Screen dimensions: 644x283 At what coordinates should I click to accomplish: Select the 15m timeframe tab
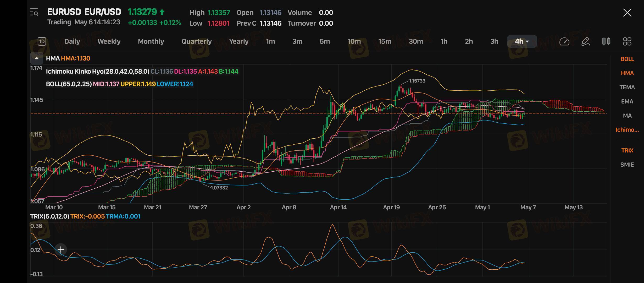pos(385,41)
